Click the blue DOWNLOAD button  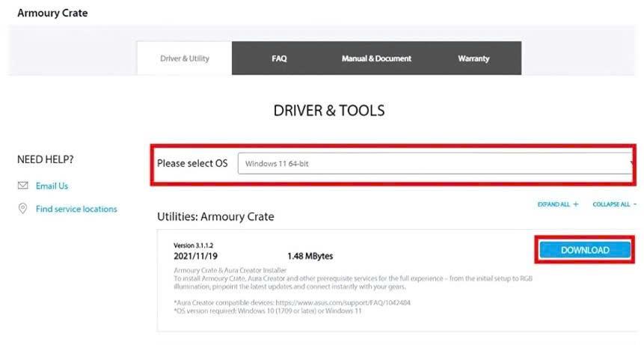(x=585, y=250)
